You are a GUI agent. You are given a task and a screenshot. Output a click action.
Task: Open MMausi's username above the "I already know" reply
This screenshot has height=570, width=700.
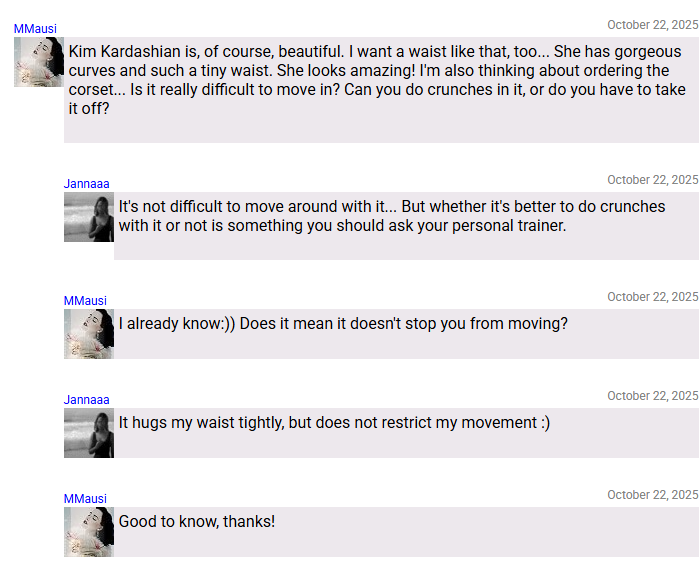coord(85,301)
